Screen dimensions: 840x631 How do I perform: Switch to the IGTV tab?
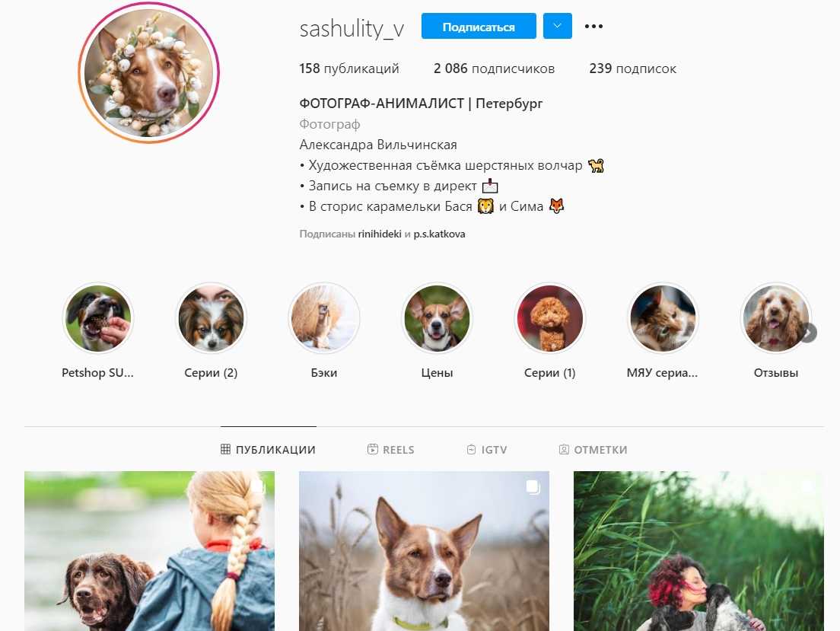[486, 450]
